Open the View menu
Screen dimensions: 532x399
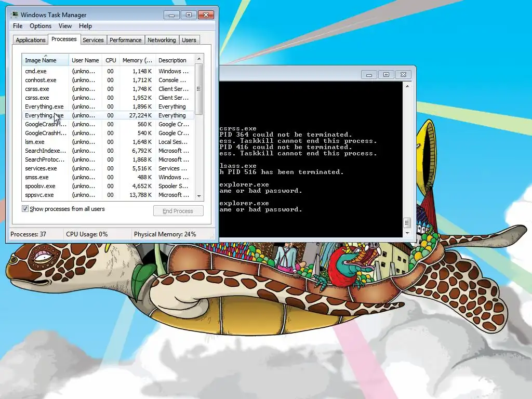point(65,26)
